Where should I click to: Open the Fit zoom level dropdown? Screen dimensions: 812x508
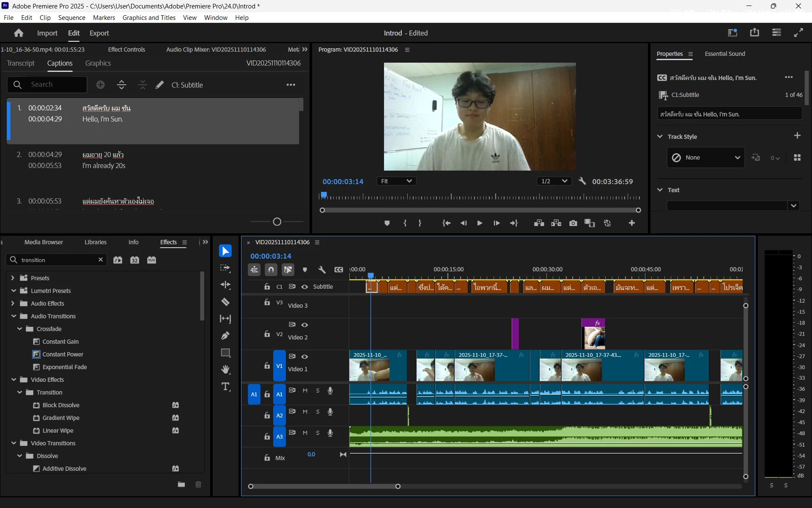pos(396,181)
